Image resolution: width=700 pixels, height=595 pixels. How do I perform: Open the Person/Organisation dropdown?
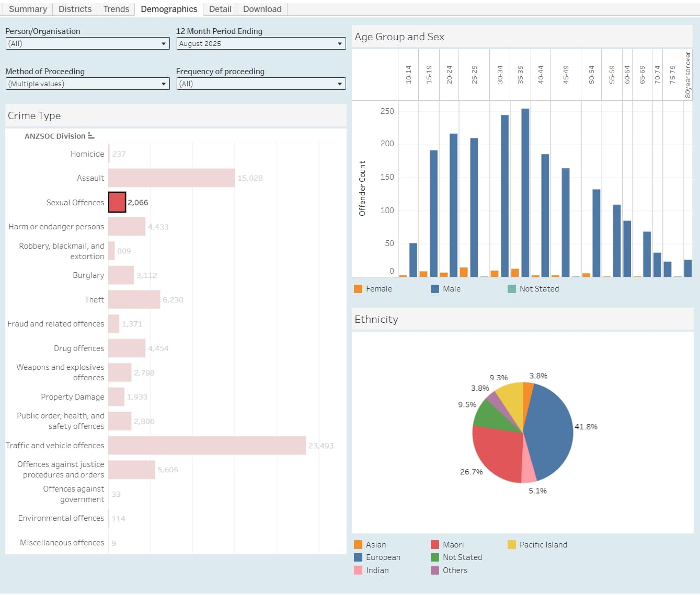click(x=87, y=44)
